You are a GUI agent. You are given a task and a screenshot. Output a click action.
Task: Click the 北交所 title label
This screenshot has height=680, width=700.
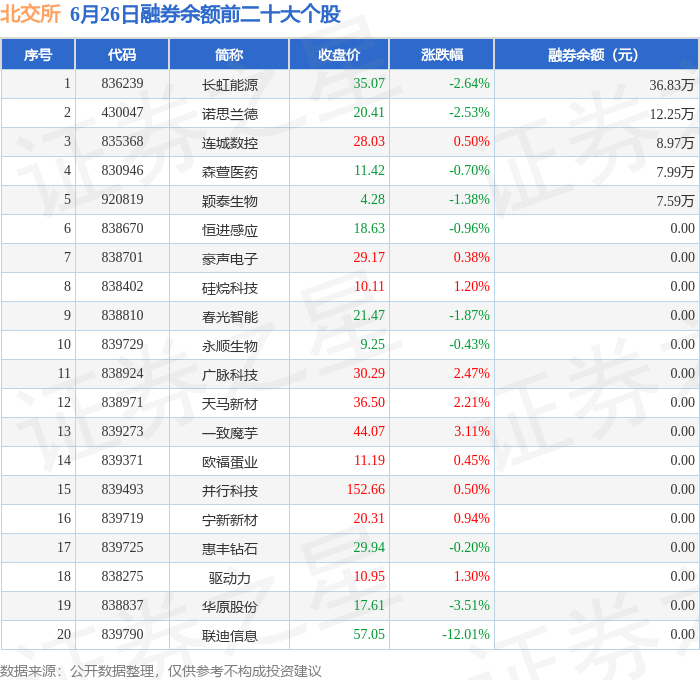tap(30, 14)
